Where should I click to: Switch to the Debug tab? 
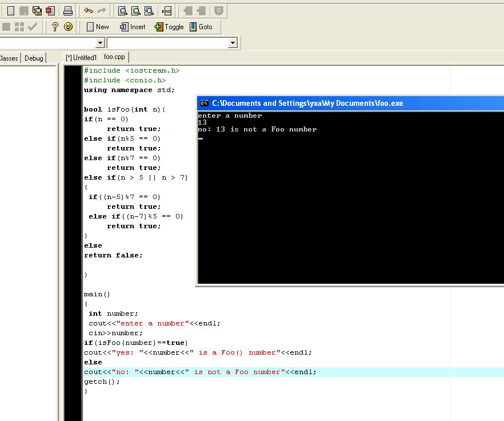[34, 58]
